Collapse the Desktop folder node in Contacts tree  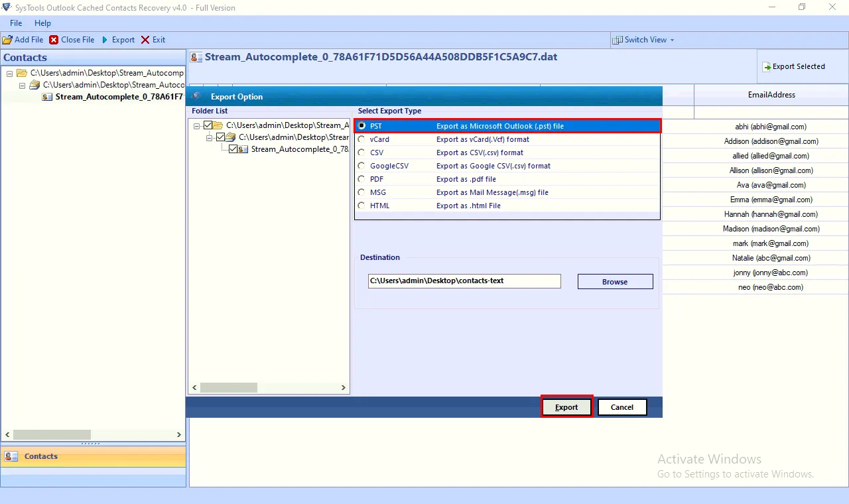(22, 85)
